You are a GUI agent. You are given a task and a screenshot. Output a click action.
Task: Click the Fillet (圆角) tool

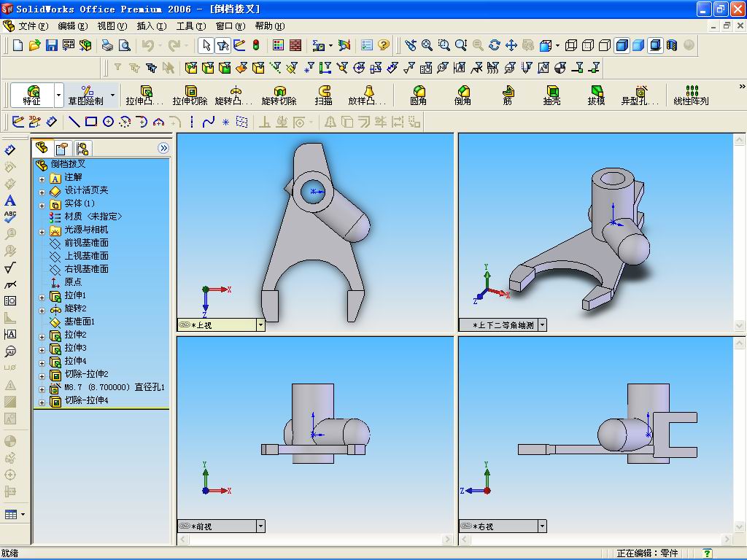pos(418,96)
